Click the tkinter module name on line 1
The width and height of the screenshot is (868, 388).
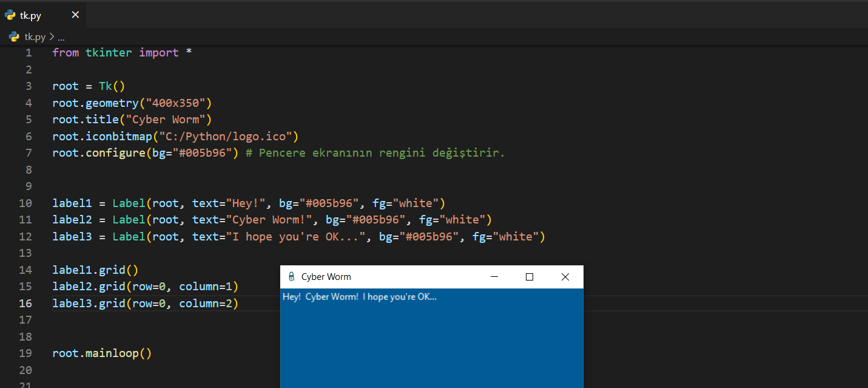(109, 53)
